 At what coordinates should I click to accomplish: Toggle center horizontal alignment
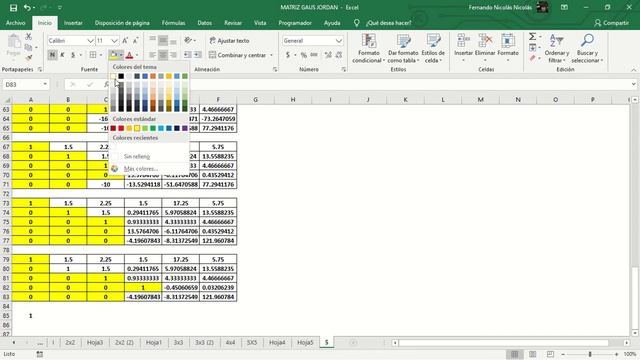[x=163, y=55]
